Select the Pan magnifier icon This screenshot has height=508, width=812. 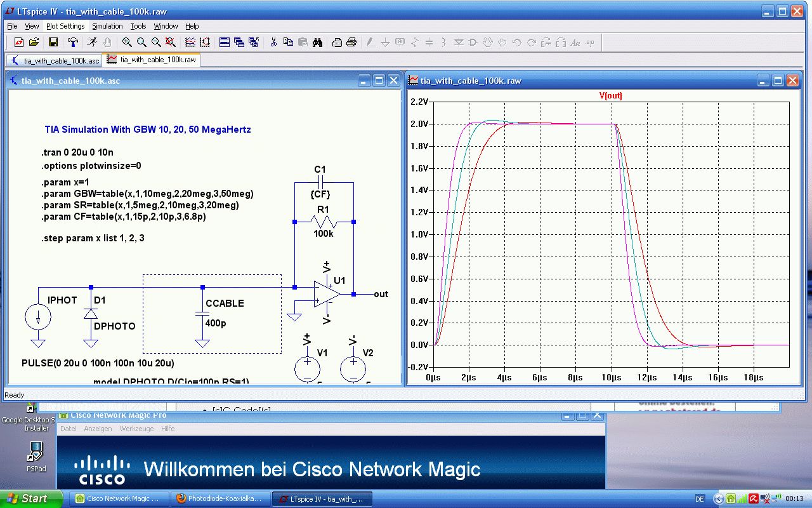(141, 43)
